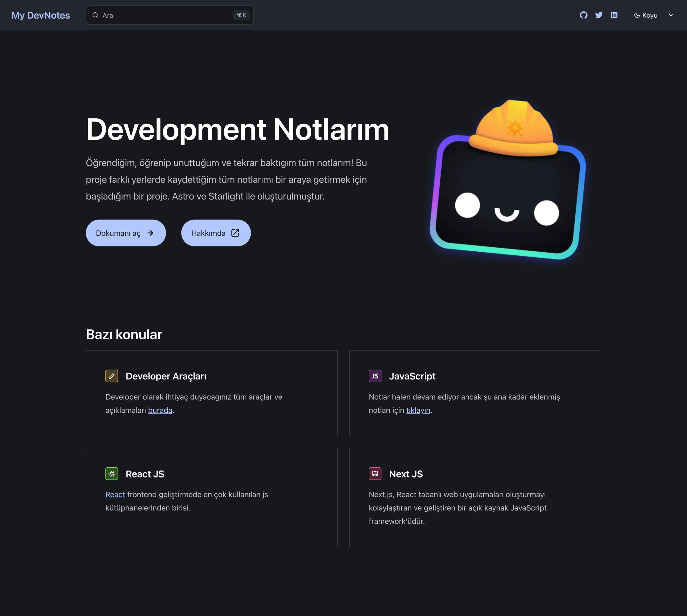Follow the React link in React JS card
The height and width of the screenshot is (616, 687).
(x=115, y=495)
